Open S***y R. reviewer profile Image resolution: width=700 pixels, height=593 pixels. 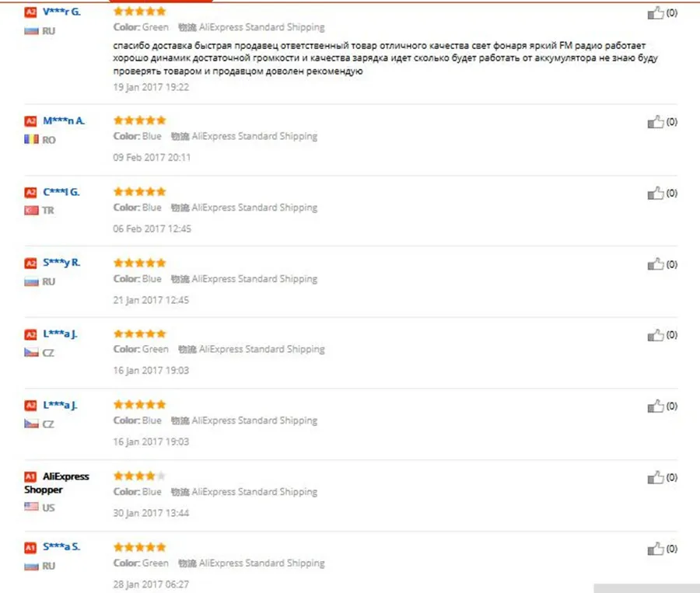61,263
